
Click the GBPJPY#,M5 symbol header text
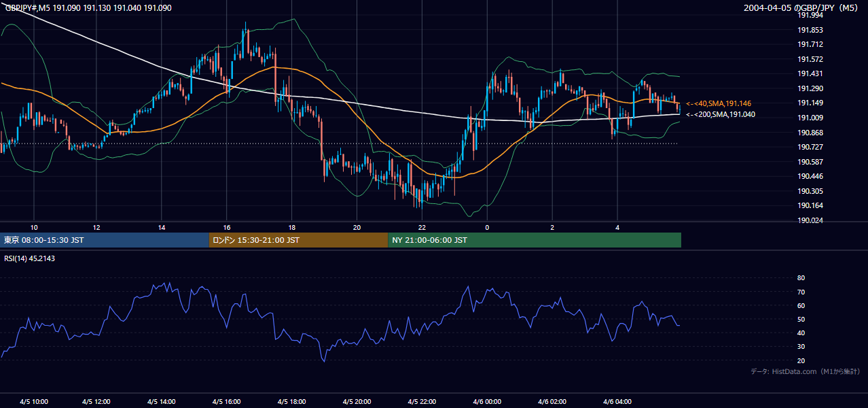coord(88,7)
